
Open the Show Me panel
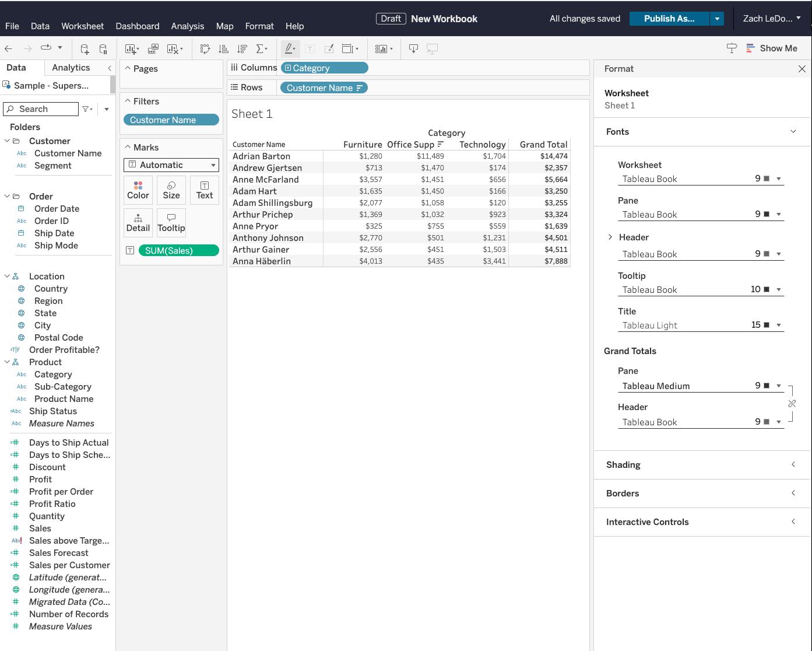click(772, 48)
